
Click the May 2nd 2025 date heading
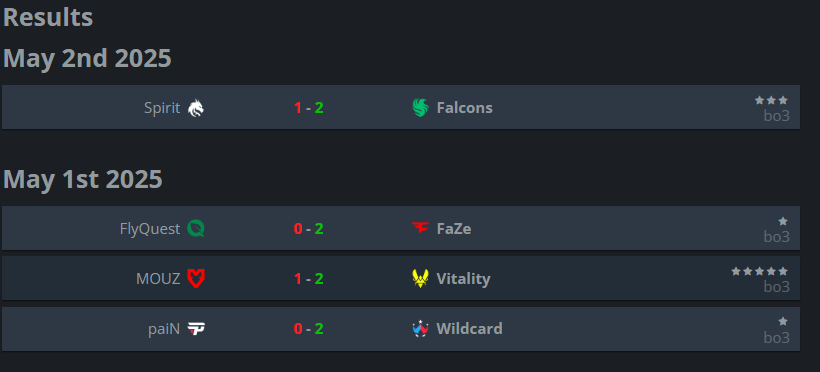[x=87, y=58]
